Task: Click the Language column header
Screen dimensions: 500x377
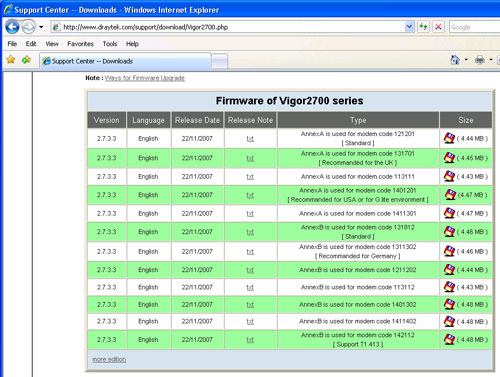Action: pos(148,120)
